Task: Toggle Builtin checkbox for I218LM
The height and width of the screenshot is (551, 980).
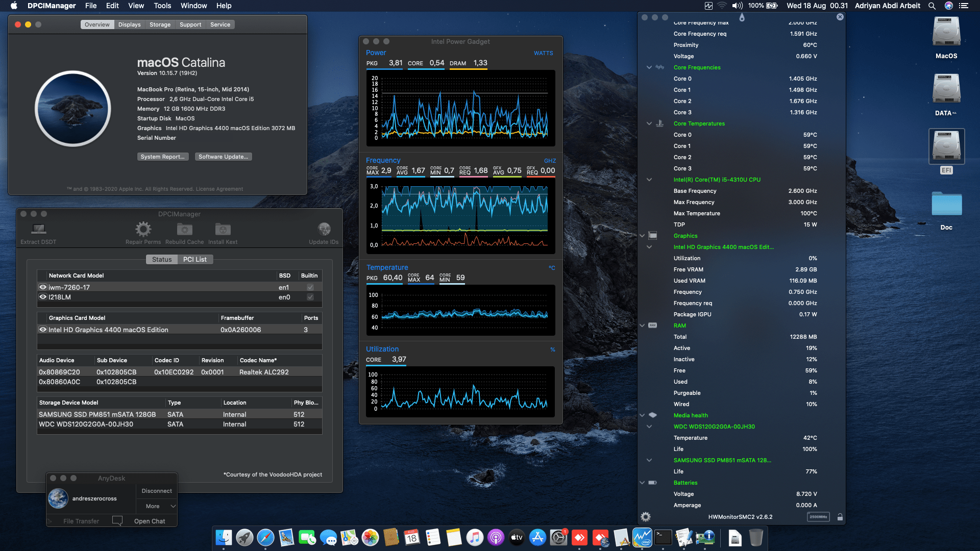Action: 310,297
